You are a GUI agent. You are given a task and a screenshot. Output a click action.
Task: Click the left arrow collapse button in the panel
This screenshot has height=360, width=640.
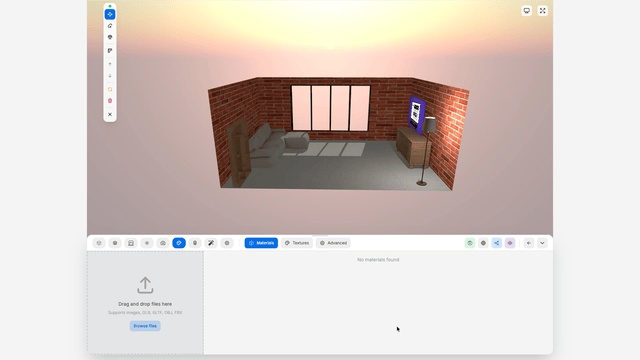(x=529, y=243)
